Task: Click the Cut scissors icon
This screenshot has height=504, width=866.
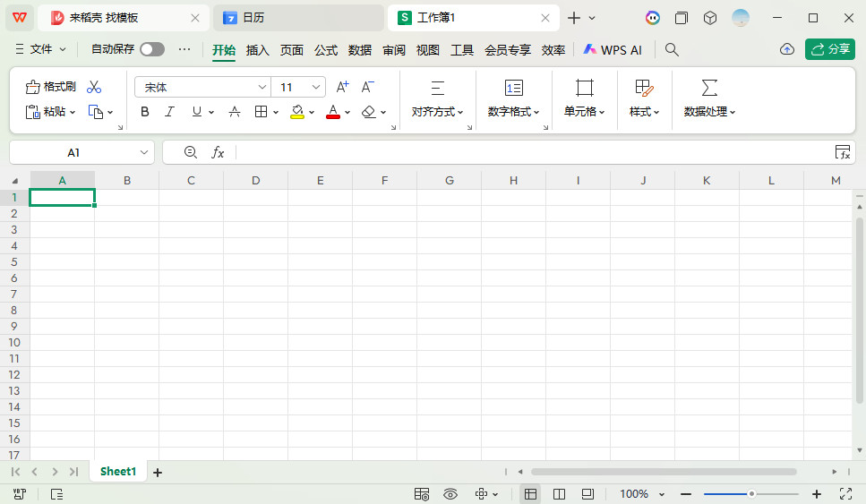Action: (94, 87)
